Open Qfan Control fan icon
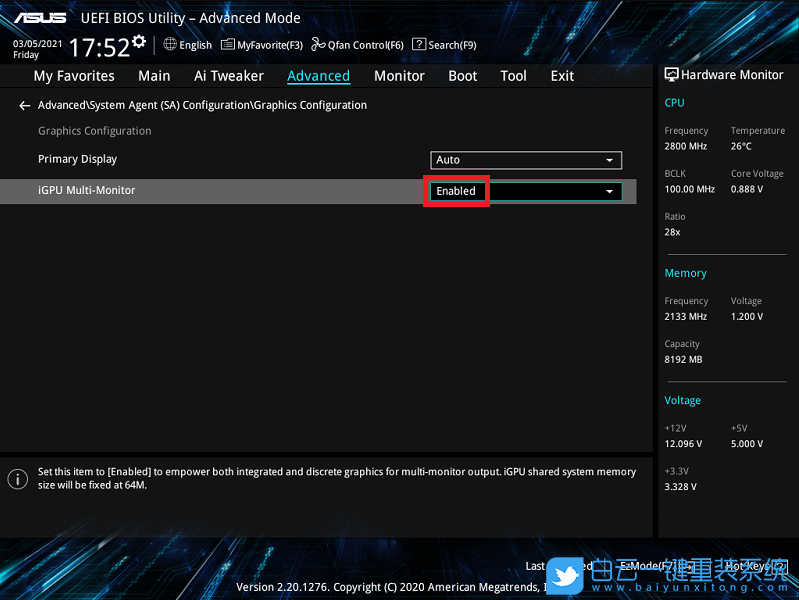 click(318, 44)
